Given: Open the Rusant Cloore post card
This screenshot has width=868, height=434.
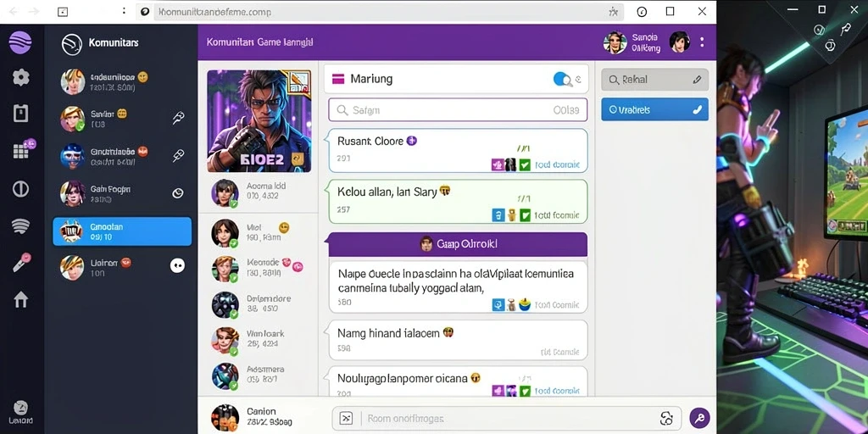Looking at the screenshot, I should click(458, 151).
